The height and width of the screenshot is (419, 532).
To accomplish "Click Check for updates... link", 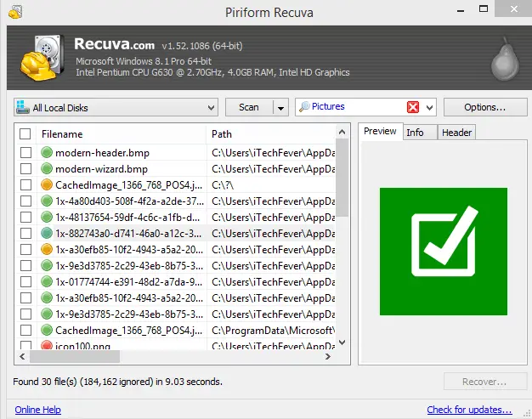I will [x=469, y=410].
